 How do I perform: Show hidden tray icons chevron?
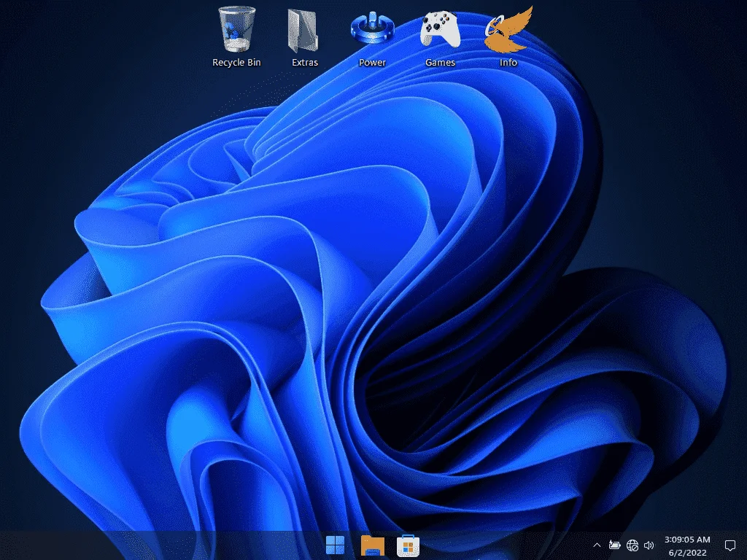coord(597,545)
